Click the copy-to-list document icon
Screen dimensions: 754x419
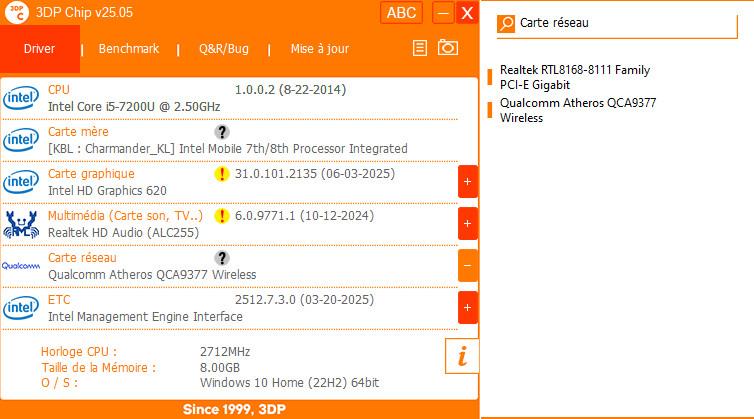[420, 48]
